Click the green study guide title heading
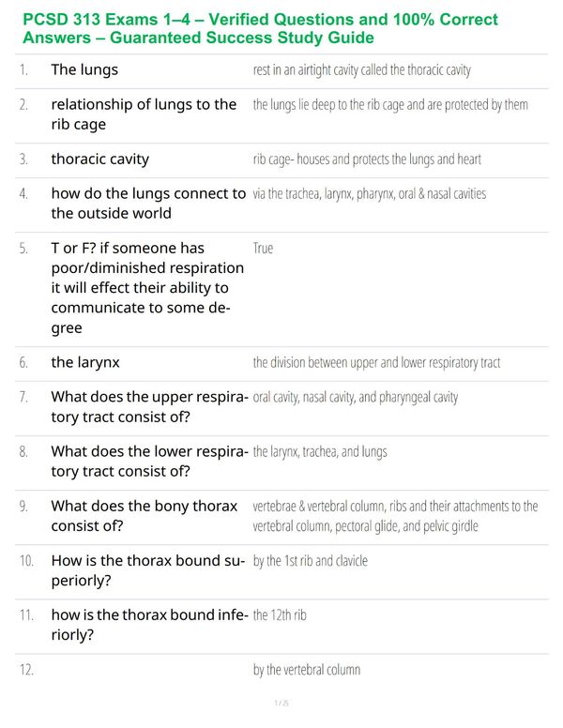The width and height of the screenshot is (563, 728). pyautogui.click(x=260, y=28)
